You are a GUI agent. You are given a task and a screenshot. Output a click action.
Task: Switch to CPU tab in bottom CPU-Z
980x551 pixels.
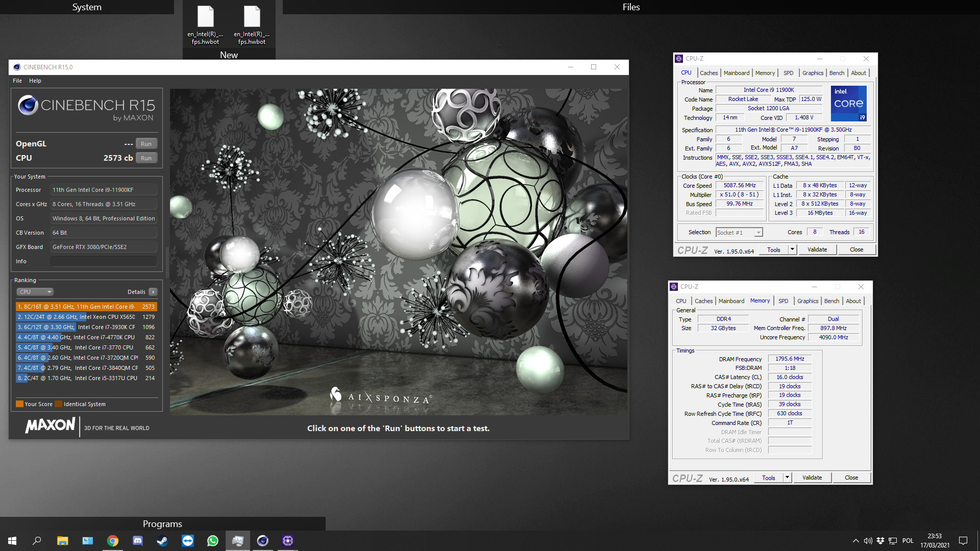tap(681, 301)
